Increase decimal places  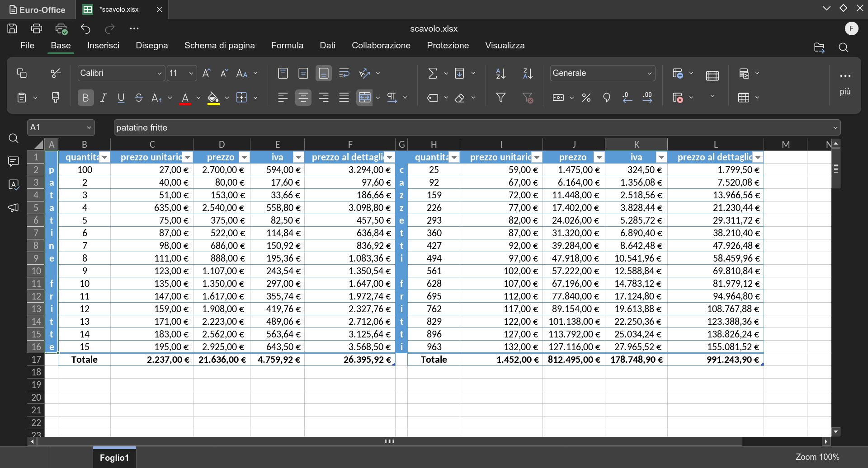647,98
